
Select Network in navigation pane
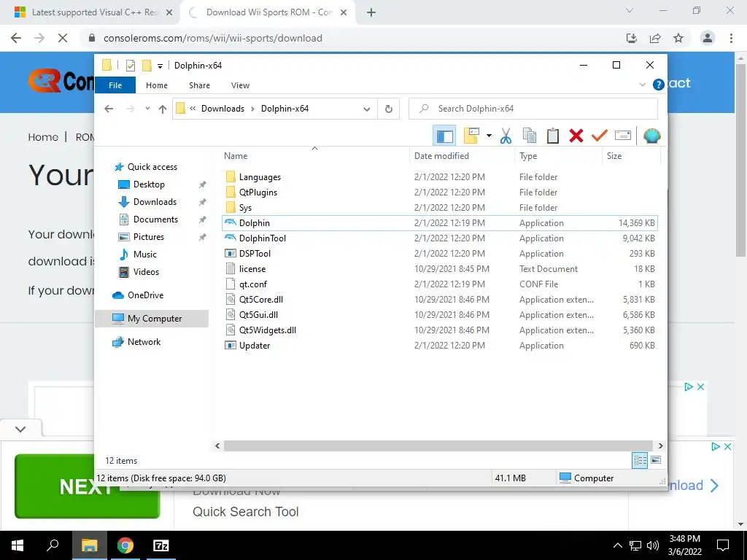(144, 342)
